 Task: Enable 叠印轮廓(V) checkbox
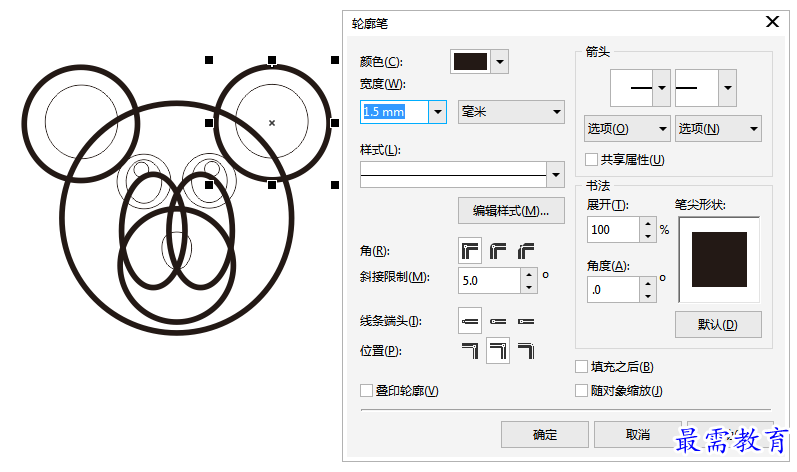(366, 390)
